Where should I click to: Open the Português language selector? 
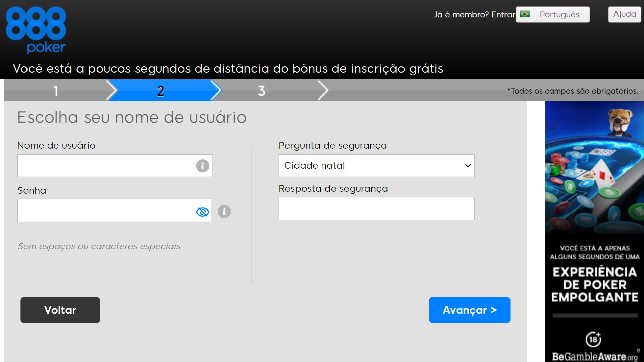tap(552, 14)
